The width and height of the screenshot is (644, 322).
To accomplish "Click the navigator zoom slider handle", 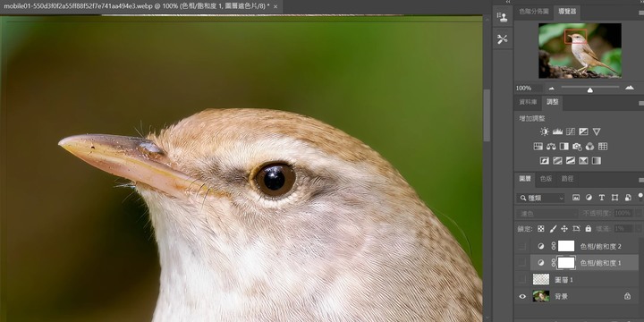I will pos(589,90).
